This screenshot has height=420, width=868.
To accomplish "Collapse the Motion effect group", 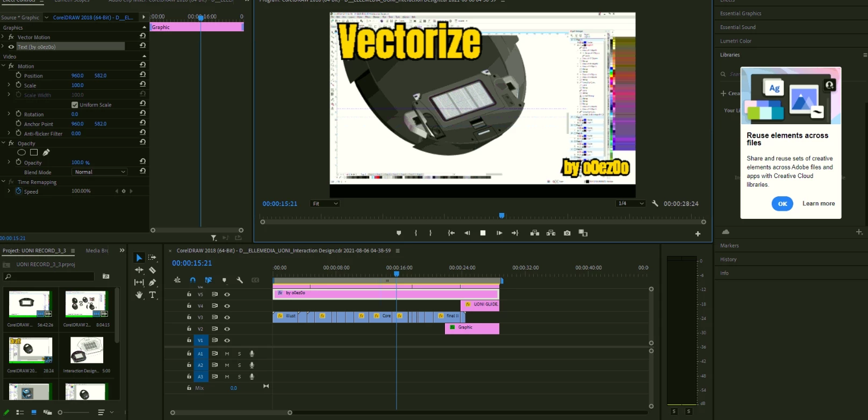I will [3, 66].
